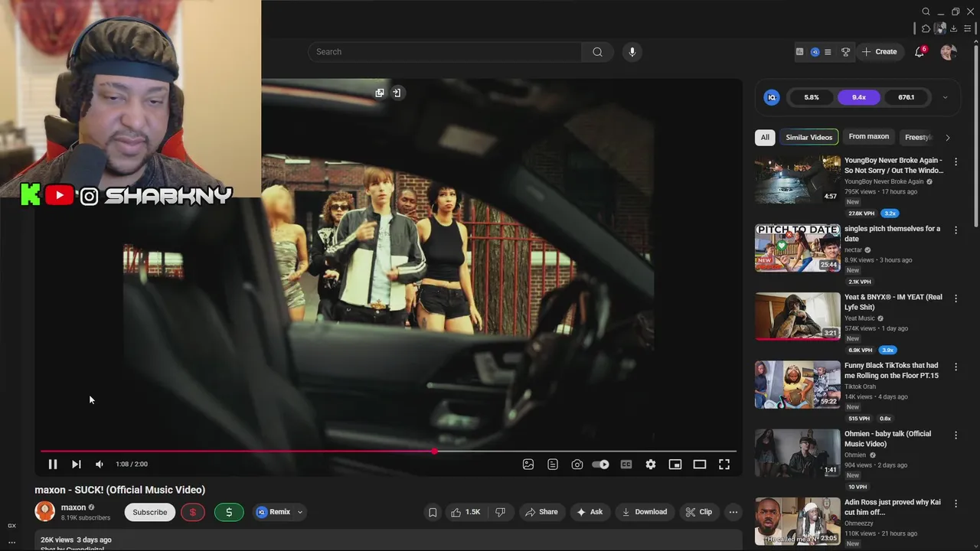Switch to miniplayer mode
The height and width of the screenshot is (551, 980).
pos(675,464)
